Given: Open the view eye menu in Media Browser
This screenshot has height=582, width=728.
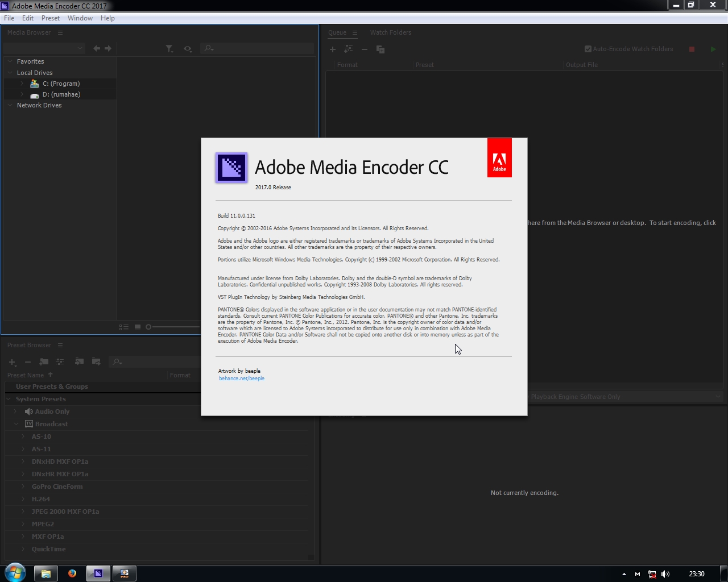Looking at the screenshot, I should (188, 49).
